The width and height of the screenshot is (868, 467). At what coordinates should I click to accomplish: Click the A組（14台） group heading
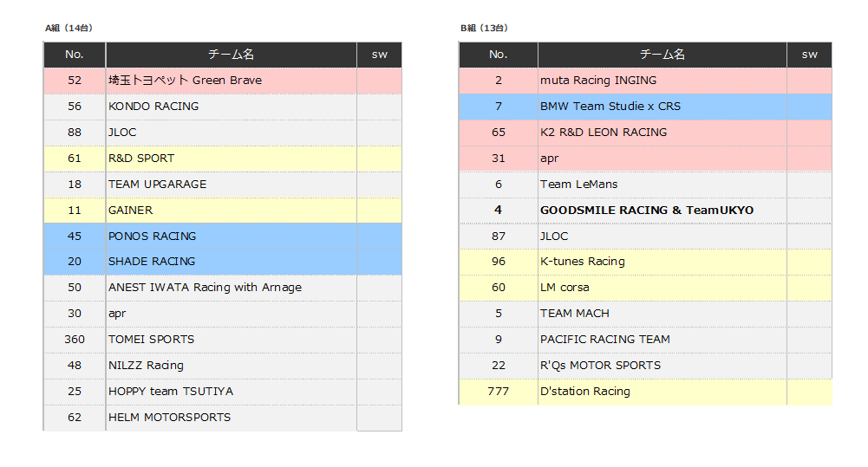pyautogui.click(x=69, y=28)
